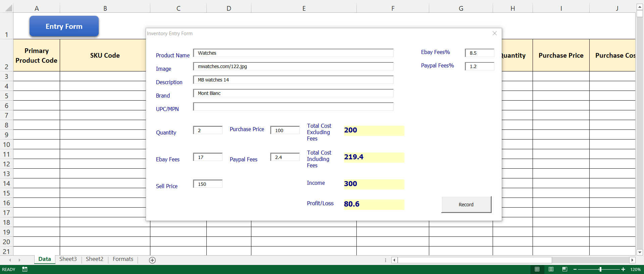Close the Inventory Entry Form dialog
The width and height of the screenshot is (644, 274).
pos(494,33)
